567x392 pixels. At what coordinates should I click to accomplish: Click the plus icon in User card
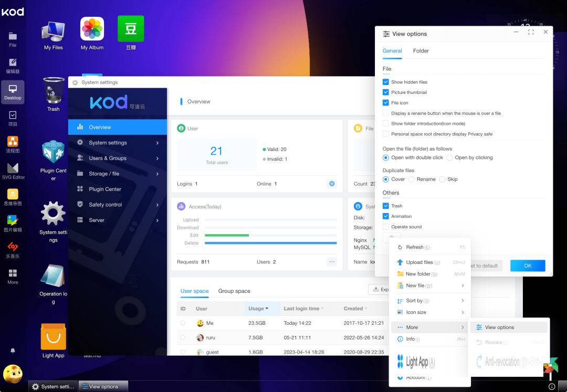click(x=332, y=184)
